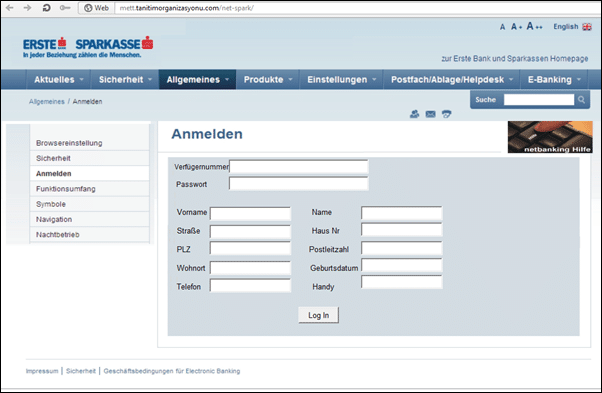Select the smallest font size A
This screenshot has width=602, height=393.
pos(502,27)
